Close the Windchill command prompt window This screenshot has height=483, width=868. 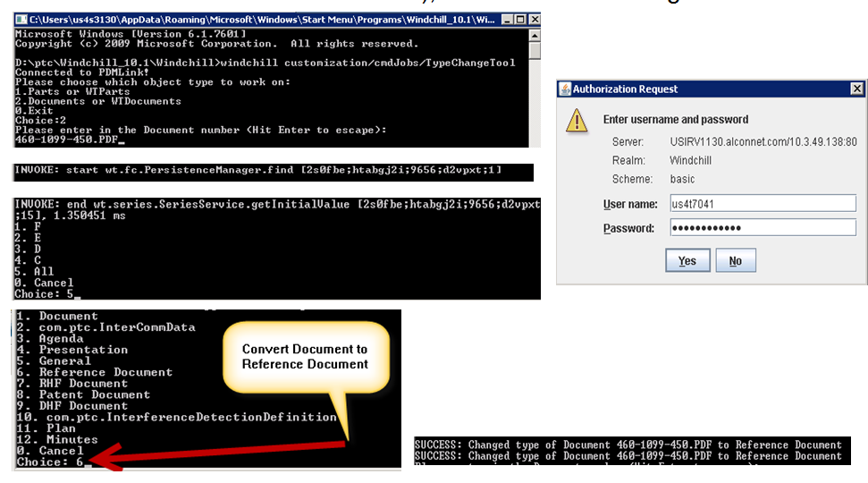click(x=535, y=20)
